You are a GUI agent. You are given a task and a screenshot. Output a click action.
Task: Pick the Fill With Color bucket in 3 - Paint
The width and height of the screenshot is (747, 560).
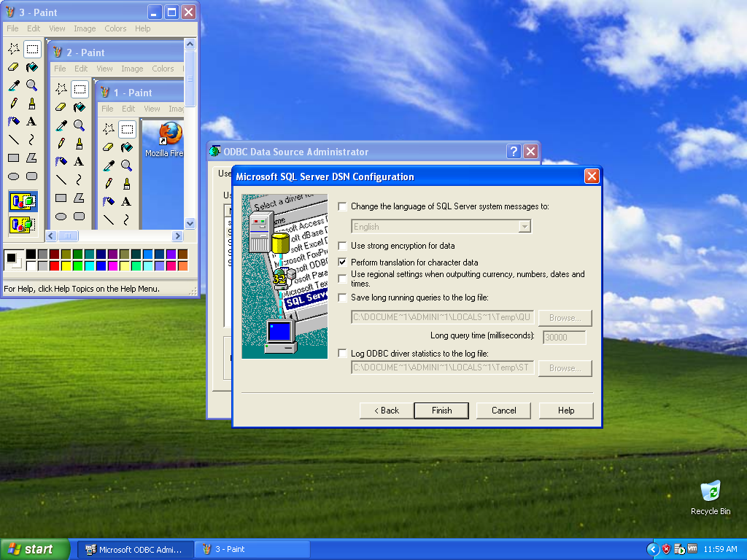[31, 67]
